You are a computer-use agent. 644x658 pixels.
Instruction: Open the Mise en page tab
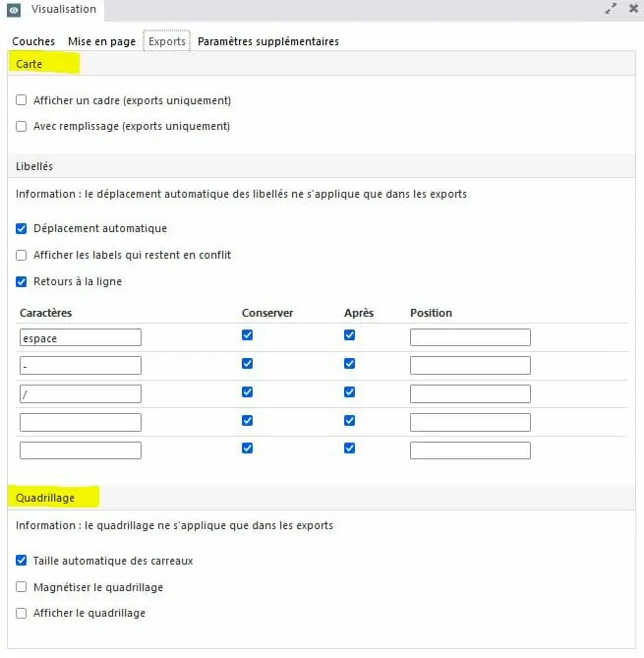click(103, 41)
